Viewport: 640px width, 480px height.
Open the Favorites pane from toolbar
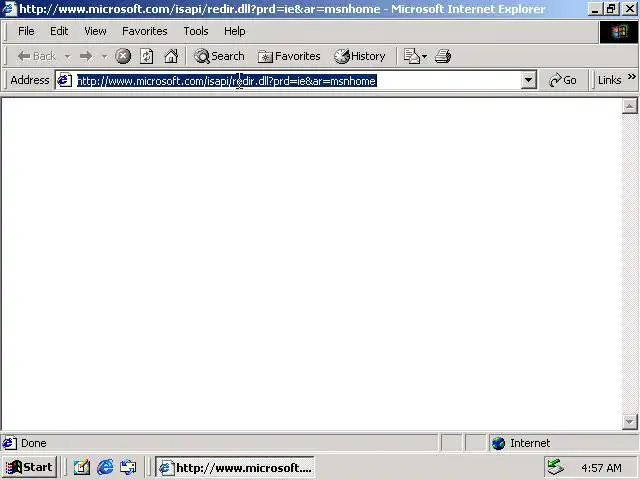click(x=289, y=56)
